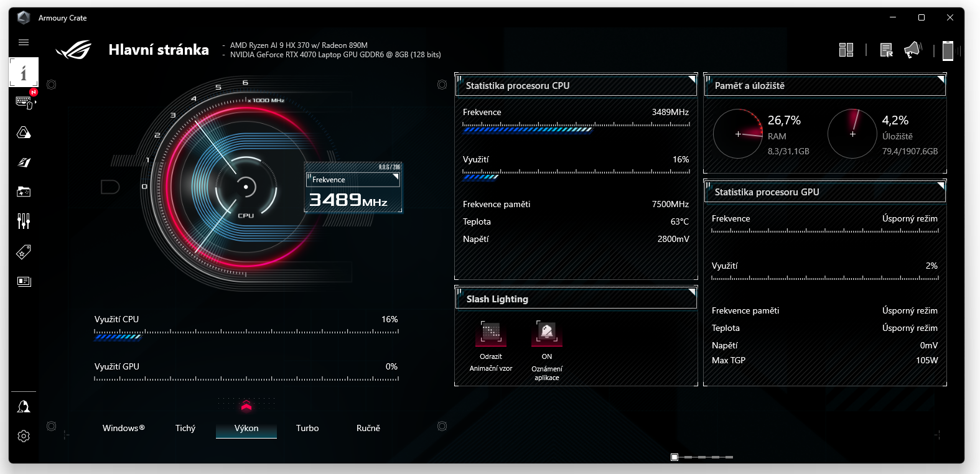Viewport: 980px width, 474px height.
Task: Click the Úložiště circular gauge
Action: (852, 134)
